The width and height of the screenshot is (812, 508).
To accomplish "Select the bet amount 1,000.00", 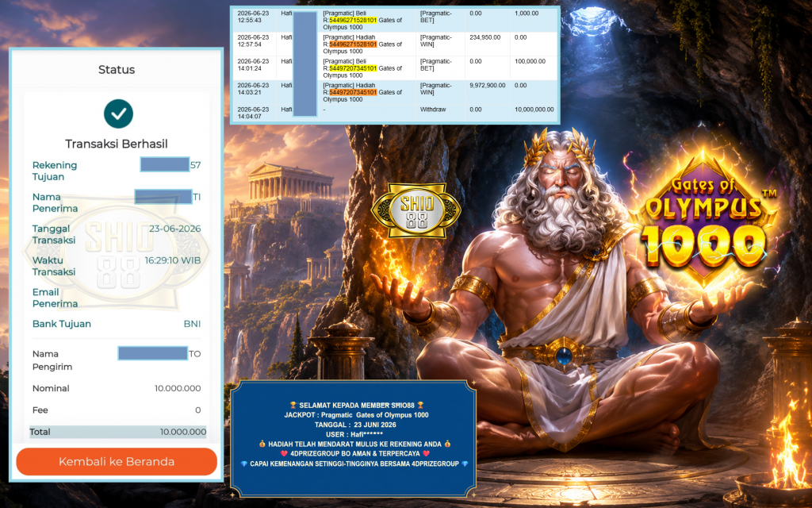I will tap(527, 13).
